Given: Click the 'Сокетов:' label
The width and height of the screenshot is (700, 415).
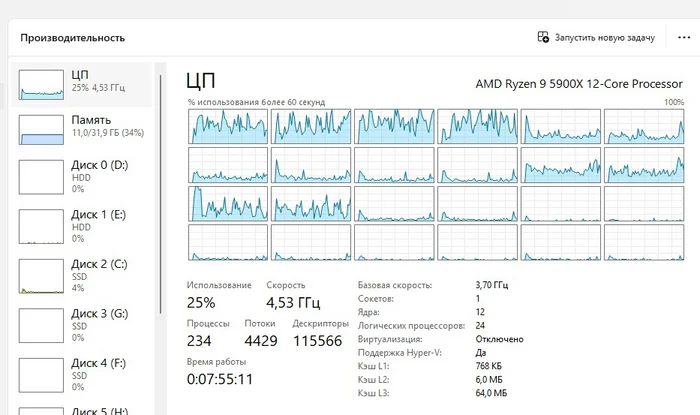Looking at the screenshot, I should coord(375,299).
